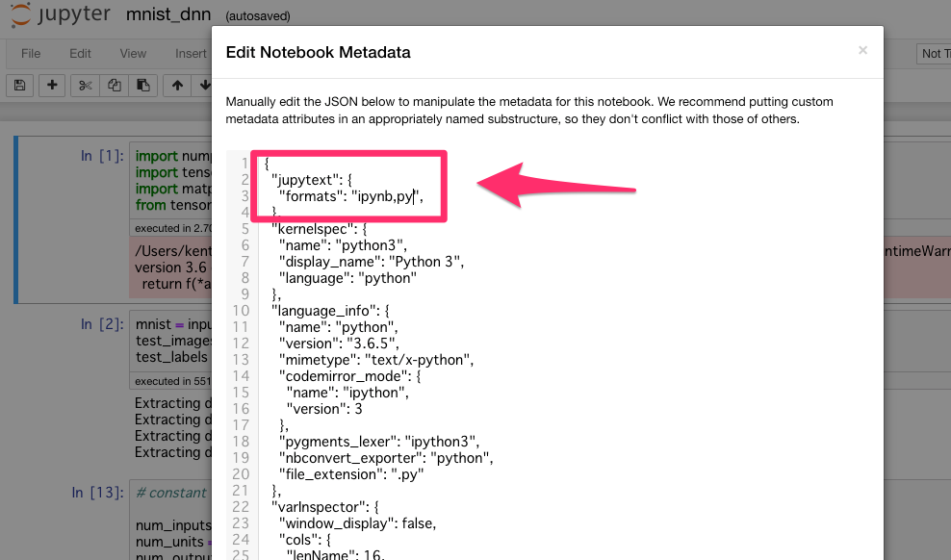Cut selected cells with scissors icon
Viewport: 951px width, 560px height.
pyautogui.click(x=84, y=85)
